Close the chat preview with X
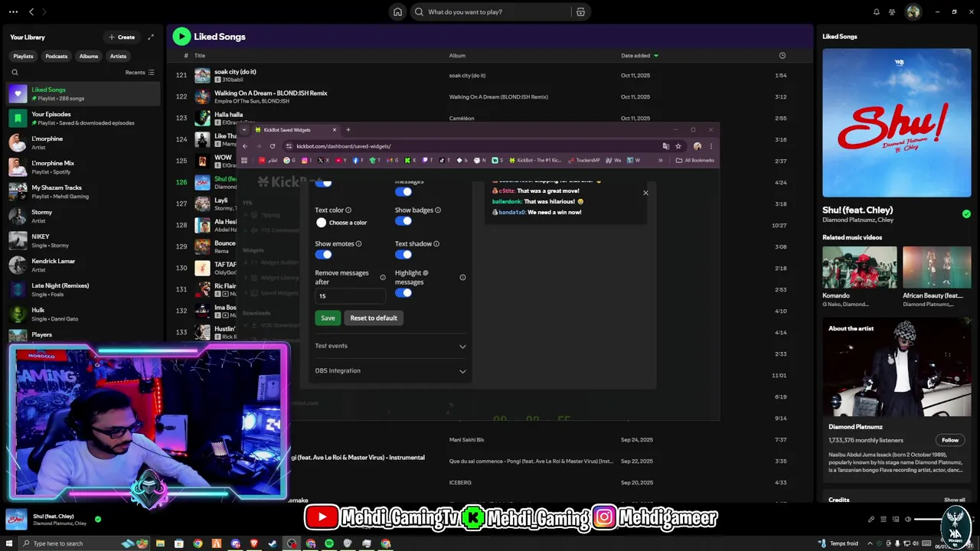 pos(645,193)
